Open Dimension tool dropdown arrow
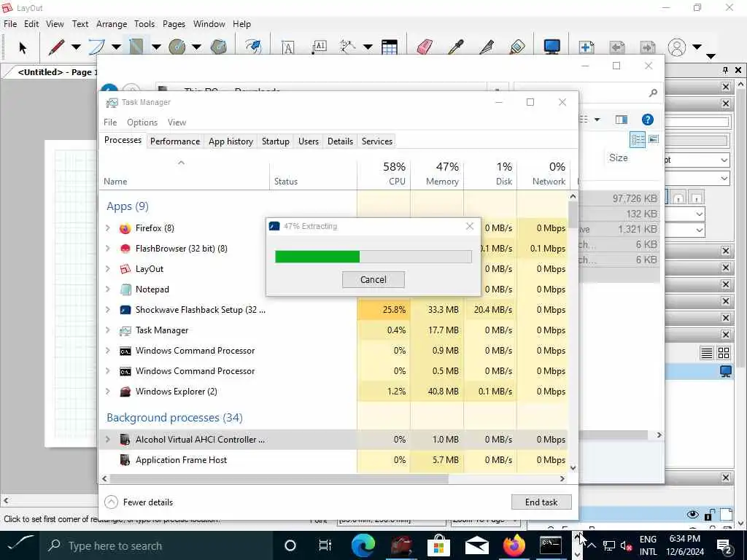 368,47
